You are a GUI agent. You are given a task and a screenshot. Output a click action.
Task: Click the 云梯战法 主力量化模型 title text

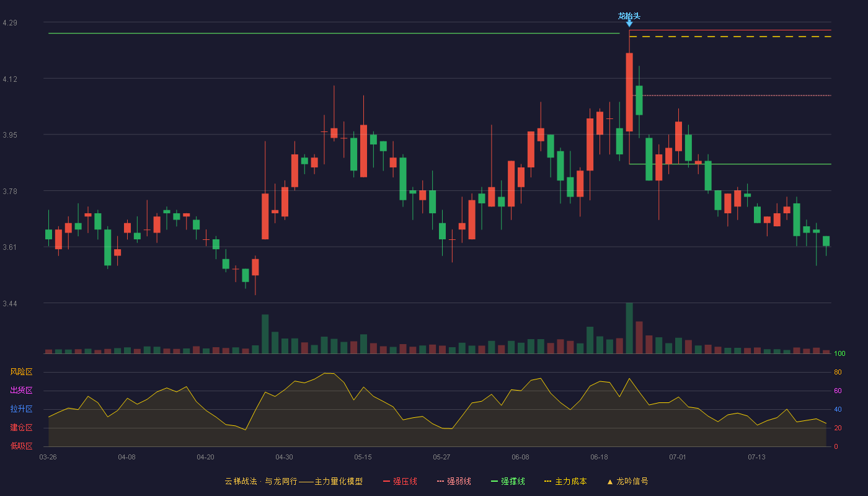[293, 481]
